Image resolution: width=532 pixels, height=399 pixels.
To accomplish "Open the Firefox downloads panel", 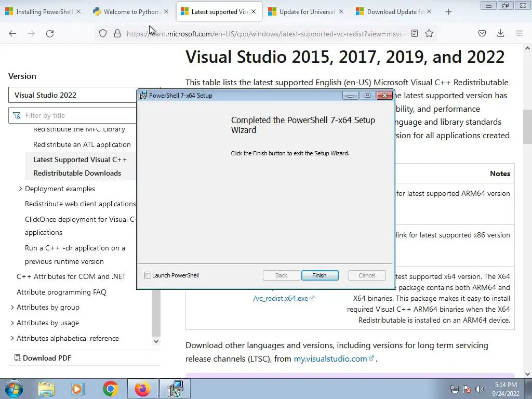I will pos(500,33).
